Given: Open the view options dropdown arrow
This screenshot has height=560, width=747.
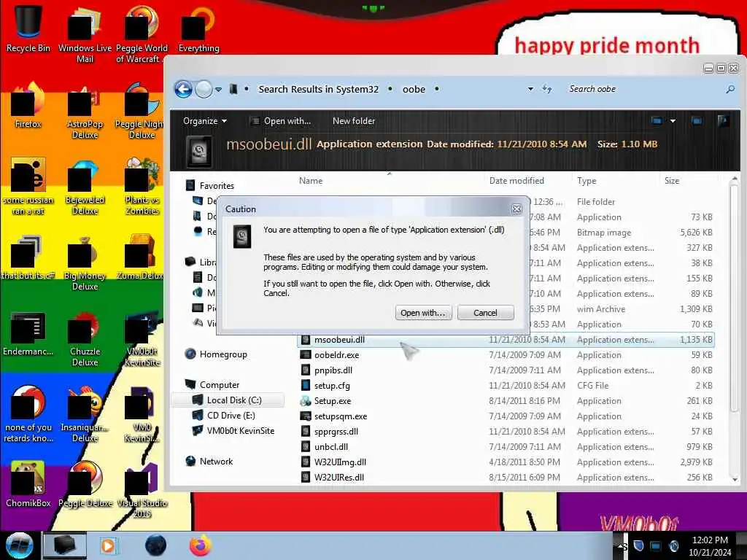Looking at the screenshot, I should (673, 121).
